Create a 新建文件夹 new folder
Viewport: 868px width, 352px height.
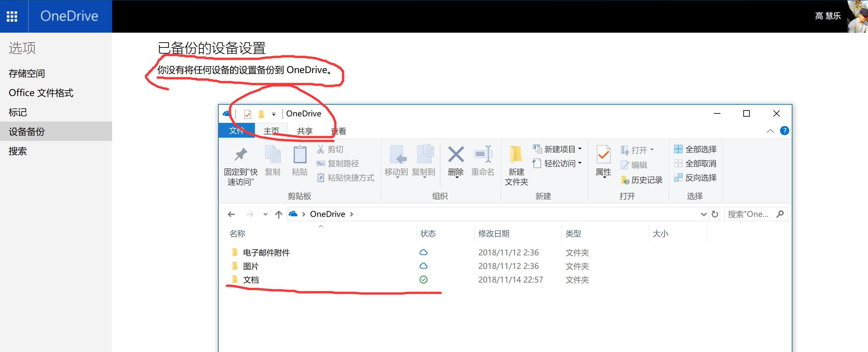click(516, 165)
